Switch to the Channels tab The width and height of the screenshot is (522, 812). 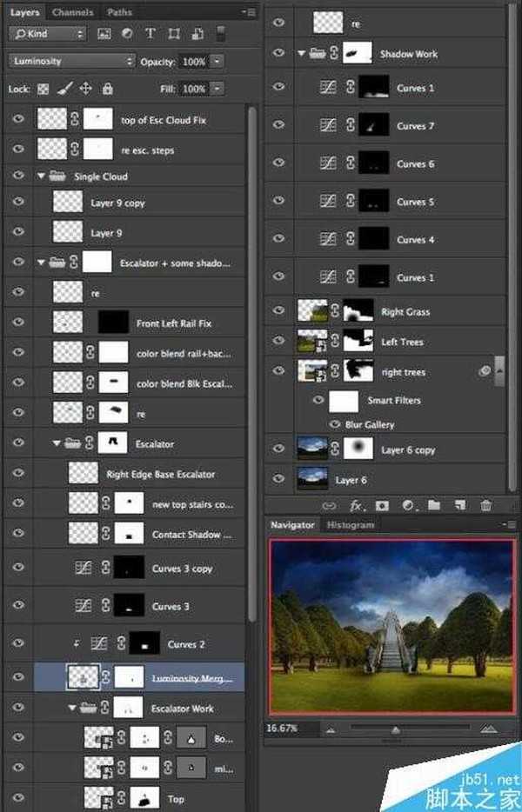(72, 12)
